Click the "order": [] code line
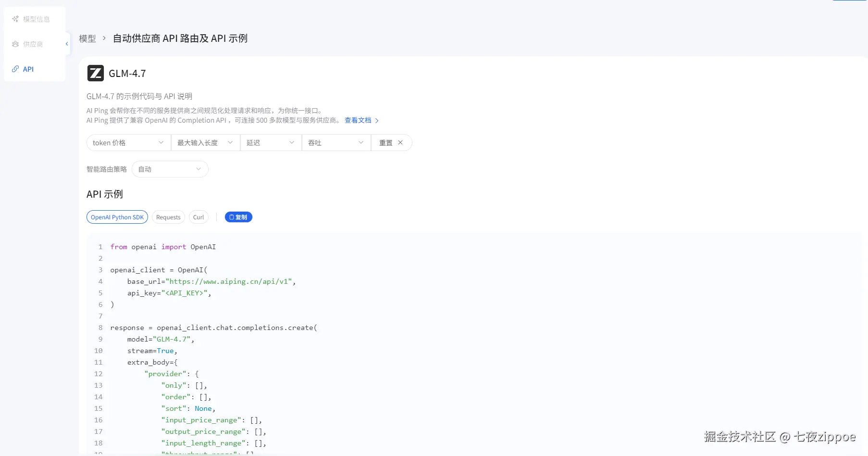The width and height of the screenshot is (868, 456). tap(186, 397)
